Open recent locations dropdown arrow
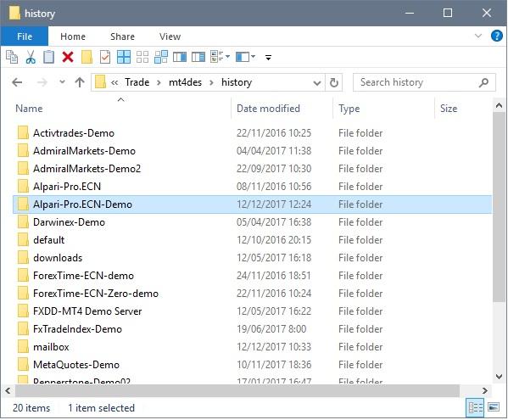508x420 pixels. [62, 82]
